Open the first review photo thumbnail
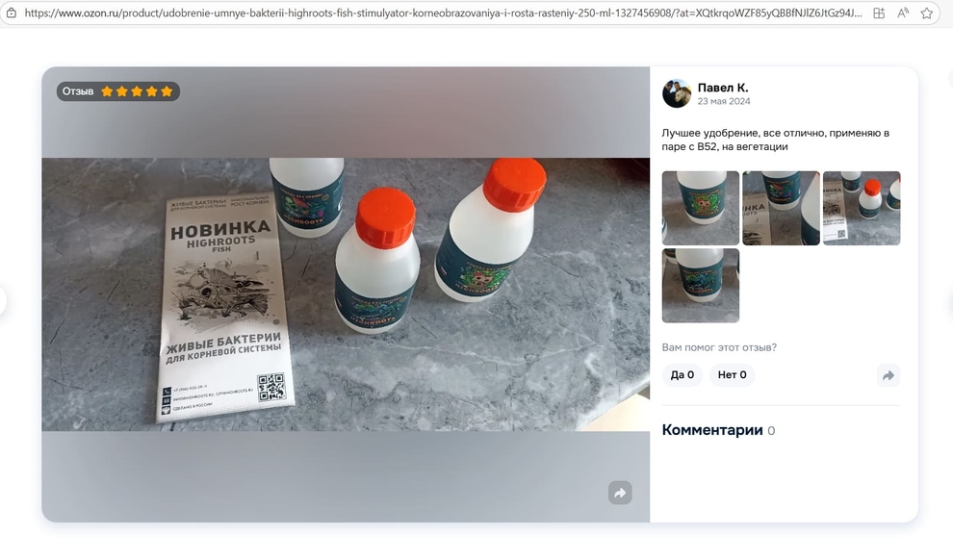 pos(700,209)
